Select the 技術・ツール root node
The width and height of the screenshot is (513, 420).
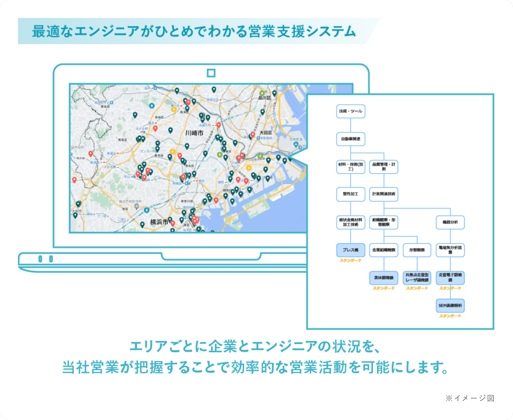[350, 111]
